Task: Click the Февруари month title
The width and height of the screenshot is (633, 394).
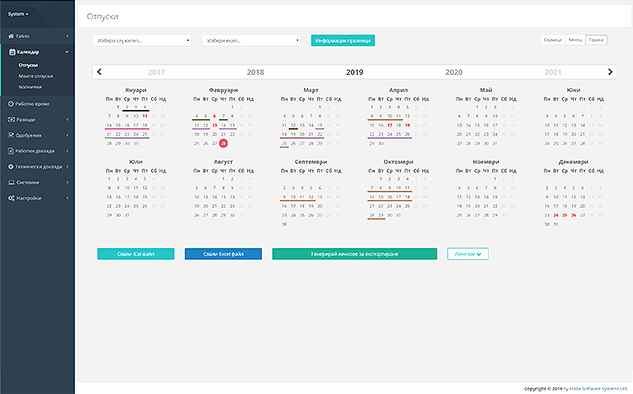Action: pos(223,90)
